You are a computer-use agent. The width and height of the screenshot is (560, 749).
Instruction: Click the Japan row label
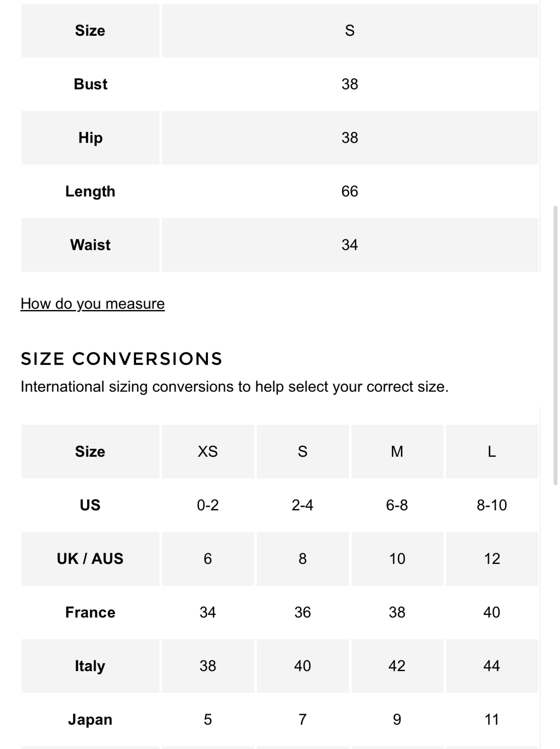[x=90, y=720]
